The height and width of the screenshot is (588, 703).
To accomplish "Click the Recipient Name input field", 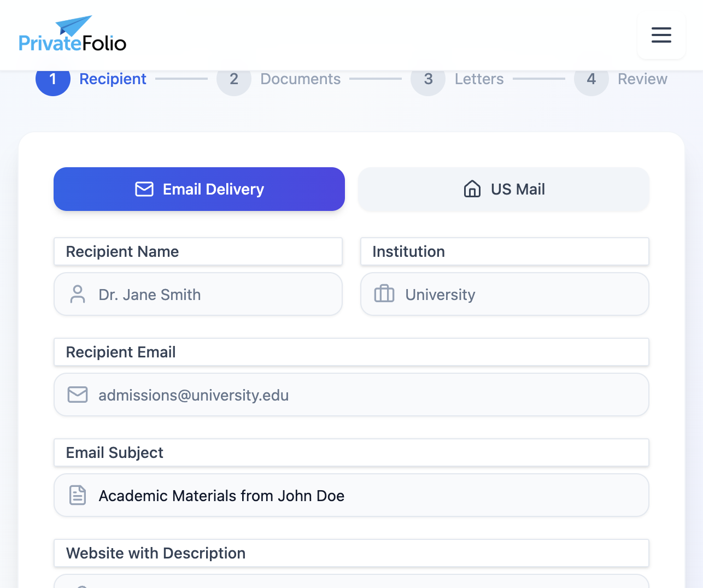I will coord(198,294).
